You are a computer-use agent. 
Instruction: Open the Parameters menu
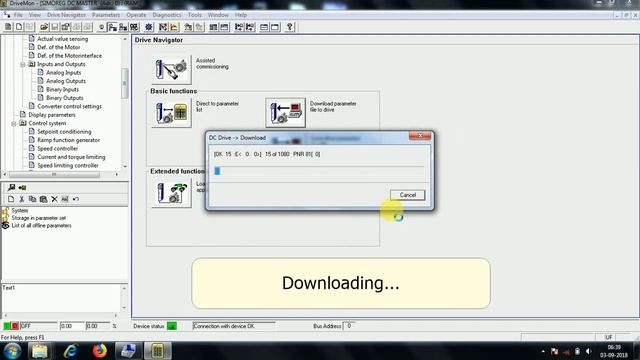pyautogui.click(x=106, y=15)
